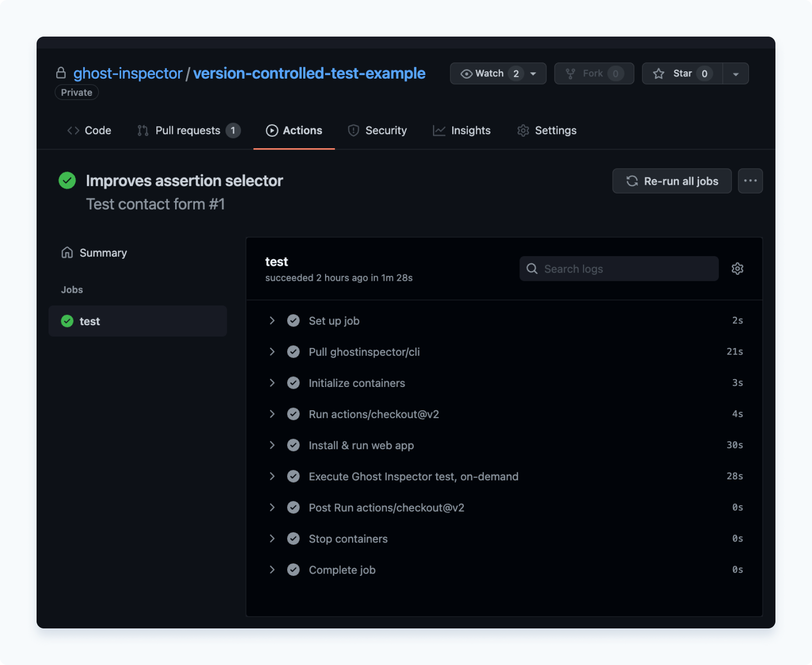The width and height of the screenshot is (812, 665).
Task: Go to the workflow Summary page
Action: pyautogui.click(x=94, y=252)
